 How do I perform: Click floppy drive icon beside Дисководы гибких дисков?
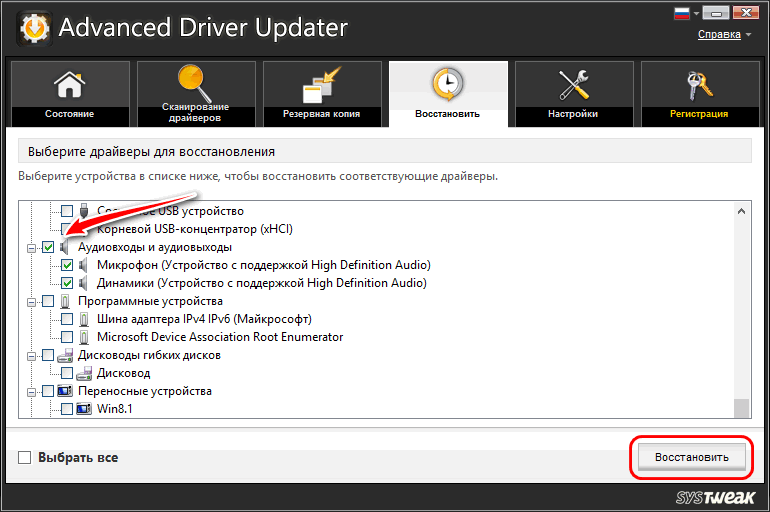(x=65, y=355)
